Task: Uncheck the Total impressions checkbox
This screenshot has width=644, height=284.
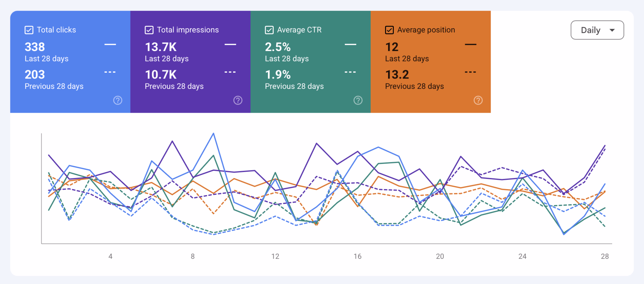Action: (149, 30)
